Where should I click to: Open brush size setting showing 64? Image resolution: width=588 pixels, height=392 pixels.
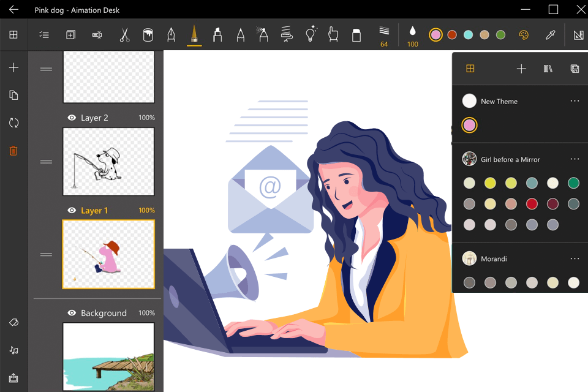[x=384, y=37]
